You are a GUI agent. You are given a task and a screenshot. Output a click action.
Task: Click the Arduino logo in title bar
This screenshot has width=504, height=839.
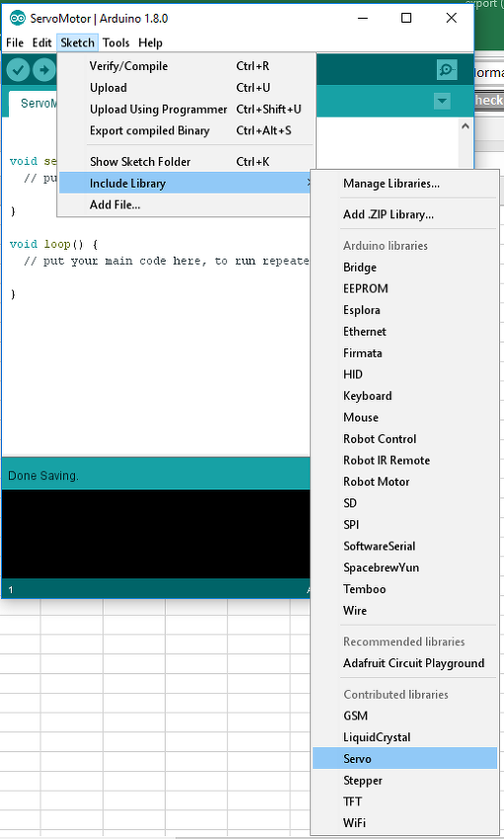[x=17, y=18]
